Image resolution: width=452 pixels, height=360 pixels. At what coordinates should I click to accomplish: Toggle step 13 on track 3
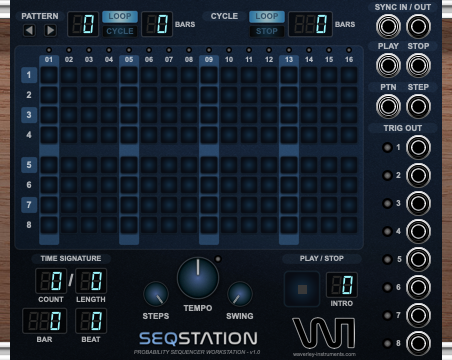tap(289, 115)
